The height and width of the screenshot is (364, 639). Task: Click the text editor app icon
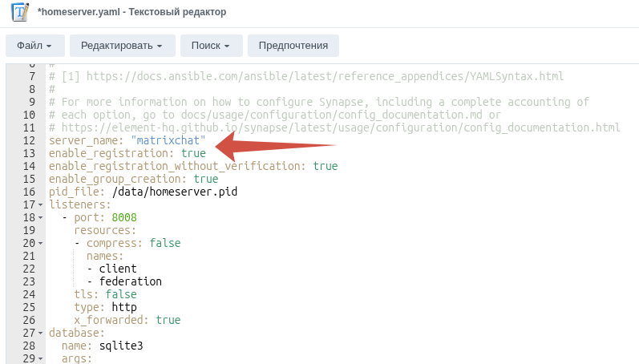click(x=17, y=12)
